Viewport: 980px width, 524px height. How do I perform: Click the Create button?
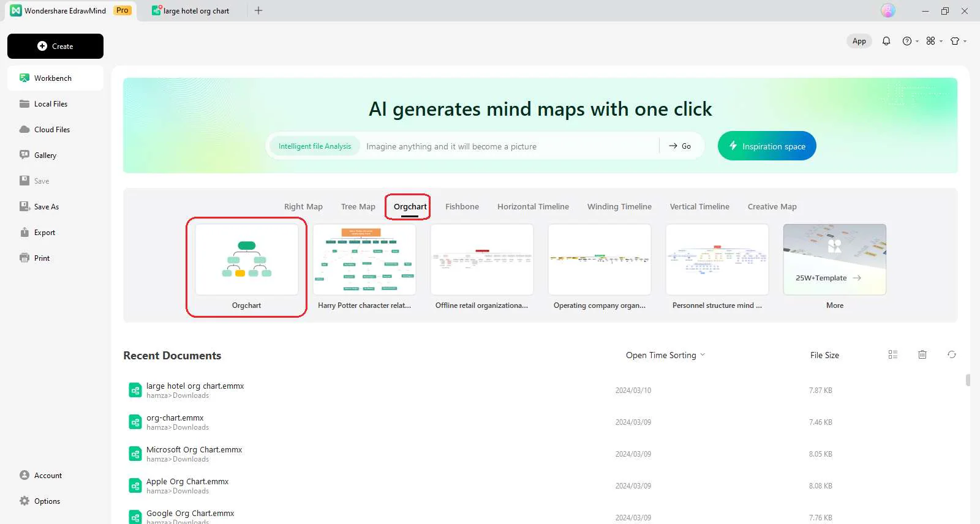(55, 46)
